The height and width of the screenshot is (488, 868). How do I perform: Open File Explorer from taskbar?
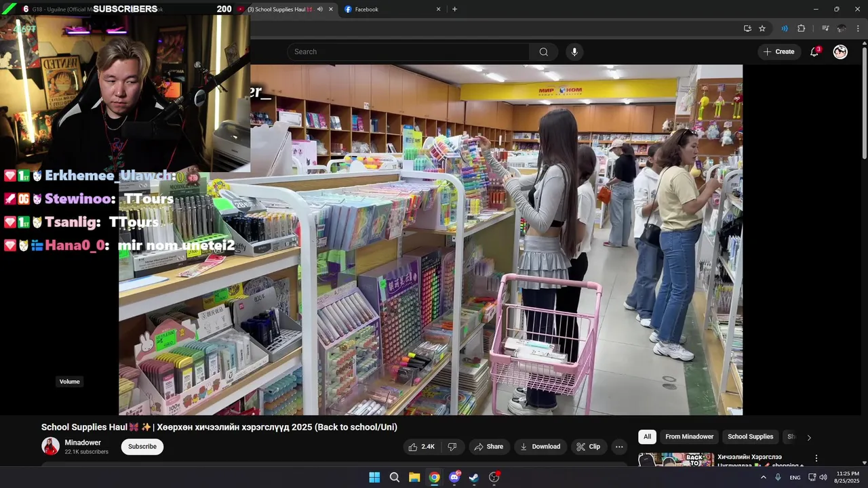tap(414, 477)
